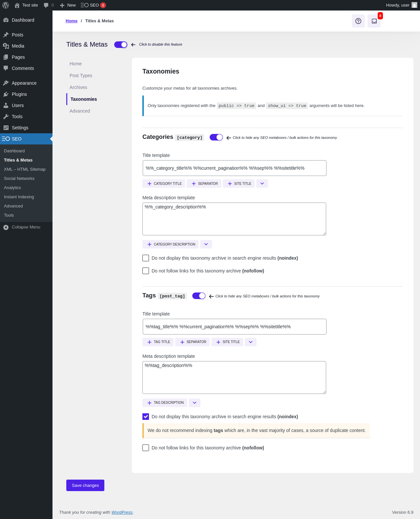Expand dropdown next to Category Description button
Screen dimensions: 420x519
point(206,244)
